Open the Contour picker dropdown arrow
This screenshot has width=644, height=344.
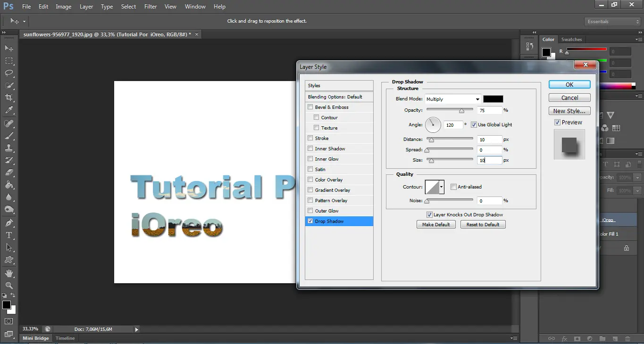[442, 187]
